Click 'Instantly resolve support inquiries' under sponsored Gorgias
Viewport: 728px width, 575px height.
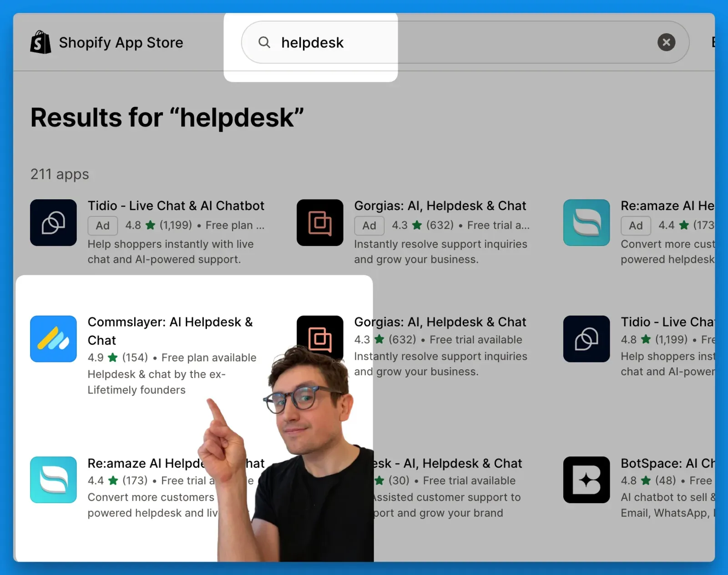[x=440, y=244]
